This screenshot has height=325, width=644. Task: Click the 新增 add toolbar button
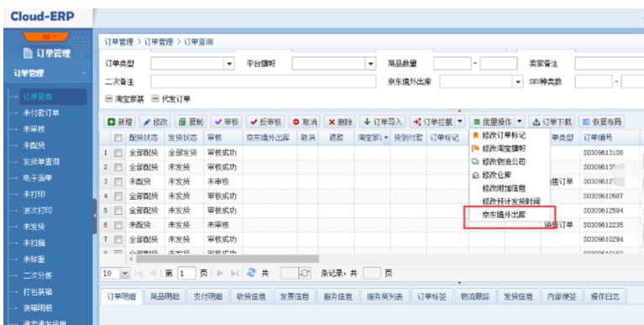click(120, 122)
